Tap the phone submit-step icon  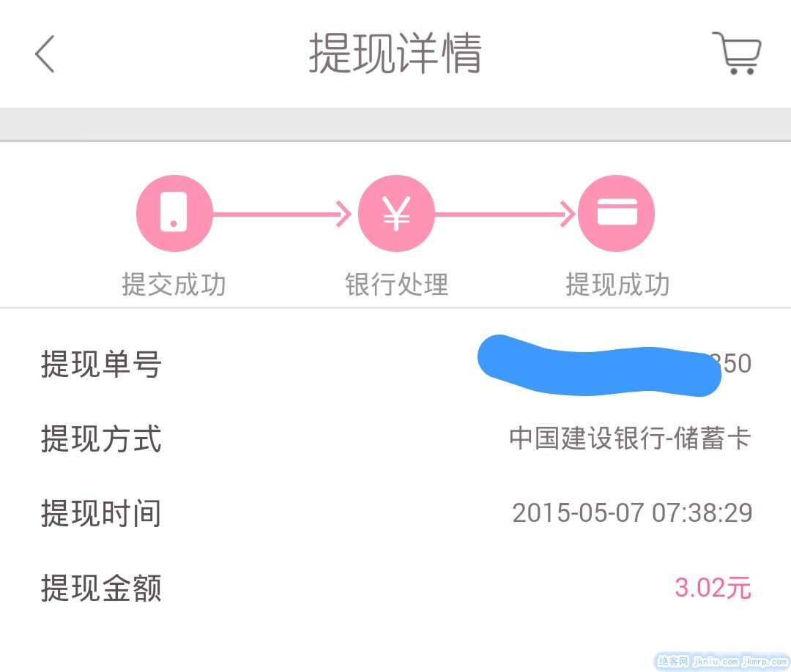(x=174, y=213)
